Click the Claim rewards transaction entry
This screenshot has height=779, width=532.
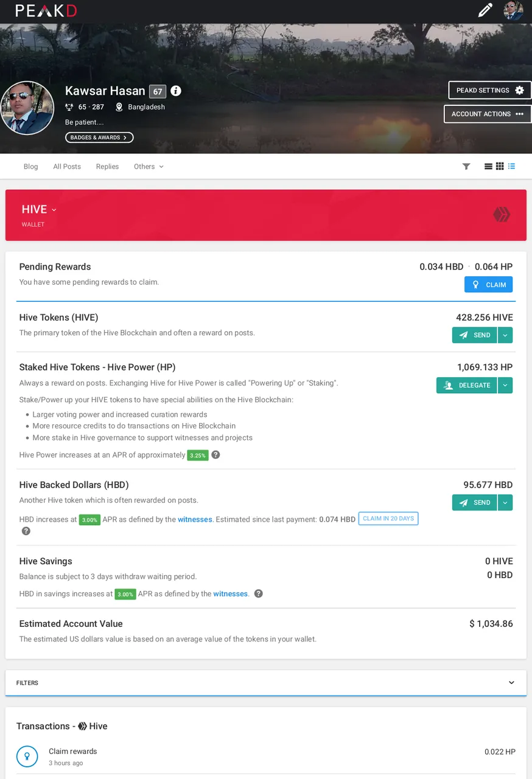click(266, 756)
